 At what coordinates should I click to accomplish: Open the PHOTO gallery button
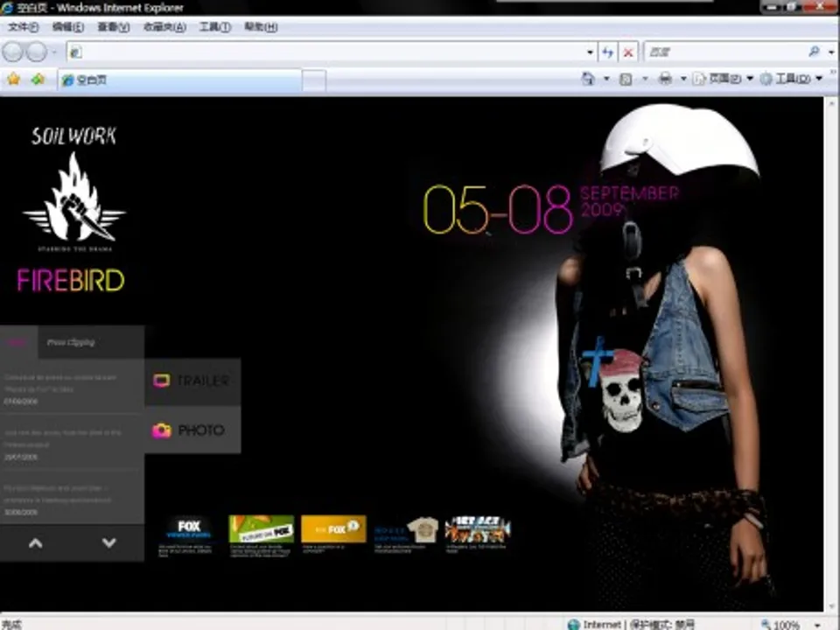tap(191, 430)
